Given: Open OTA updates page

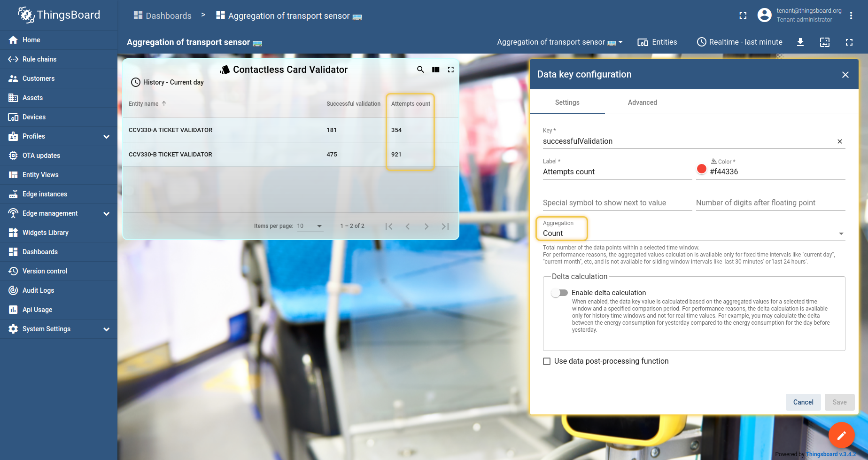Looking at the screenshot, I should (x=59, y=156).
